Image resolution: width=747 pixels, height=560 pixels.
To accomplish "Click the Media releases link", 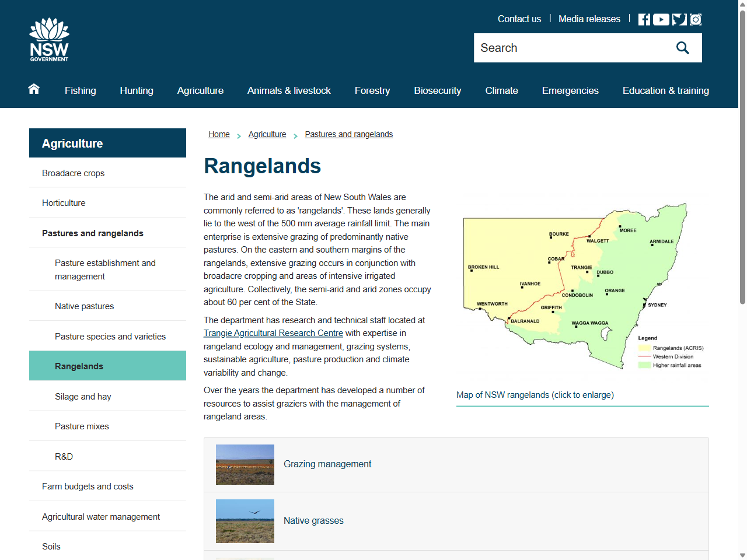I will point(589,19).
